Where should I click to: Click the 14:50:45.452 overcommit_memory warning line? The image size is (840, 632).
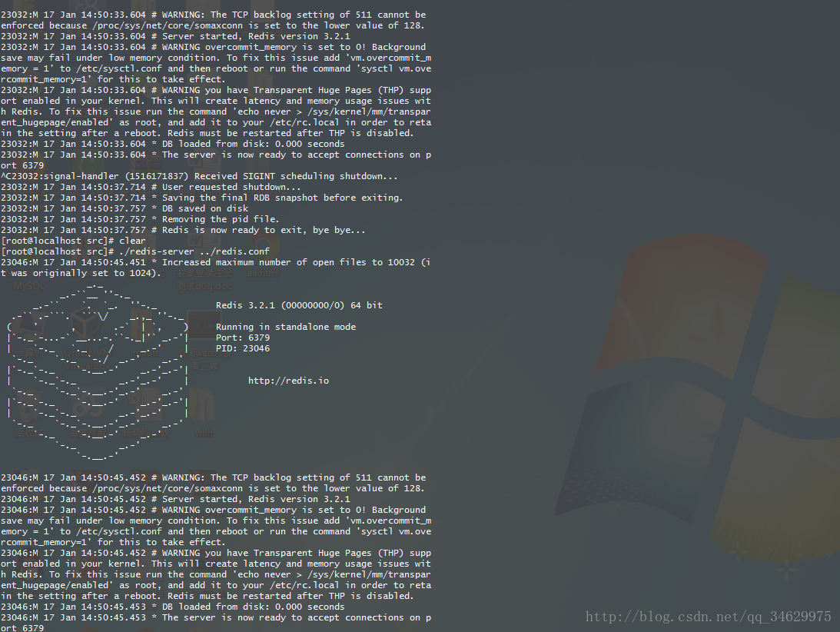(216, 526)
